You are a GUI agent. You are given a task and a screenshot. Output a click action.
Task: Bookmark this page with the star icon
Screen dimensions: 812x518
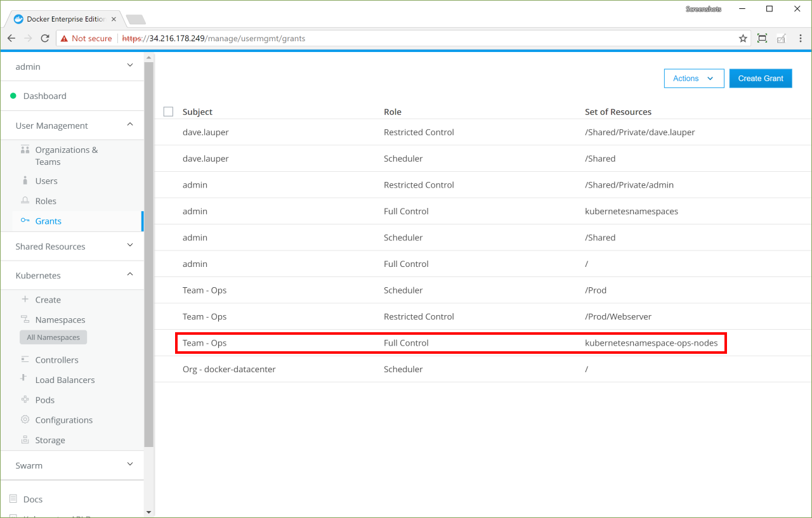[x=743, y=39]
